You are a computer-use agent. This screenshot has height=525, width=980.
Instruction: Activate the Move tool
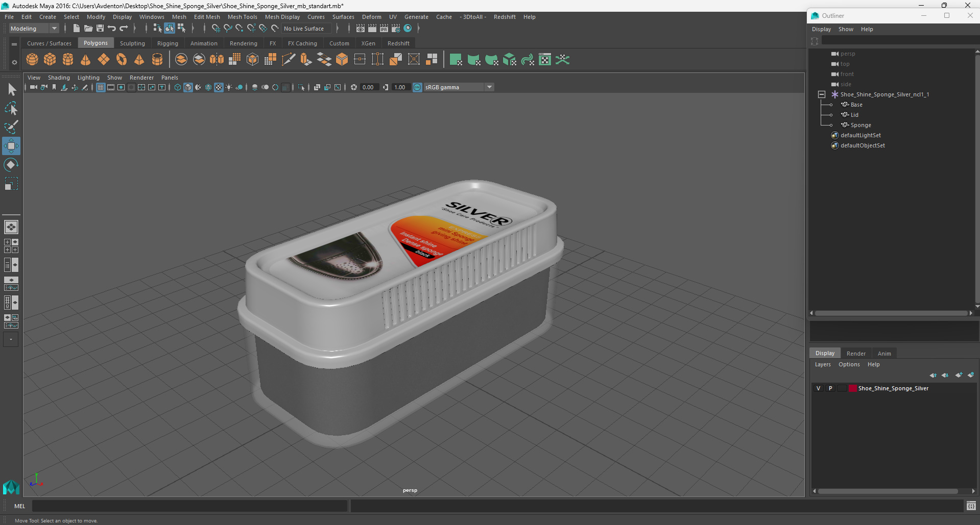(x=11, y=146)
